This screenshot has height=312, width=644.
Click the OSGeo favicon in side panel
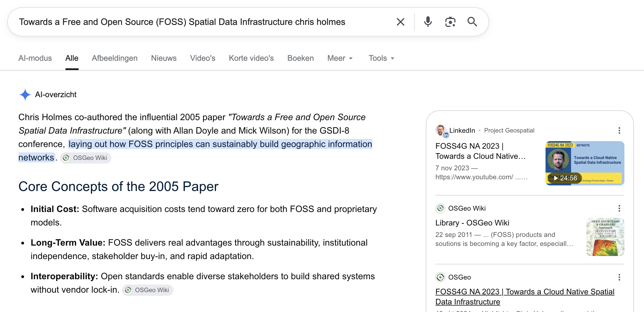440,277
